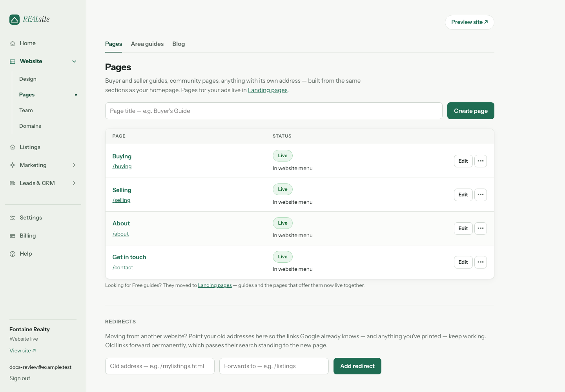
Task: Click the REALsite logo icon
Action: click(15, 20)
